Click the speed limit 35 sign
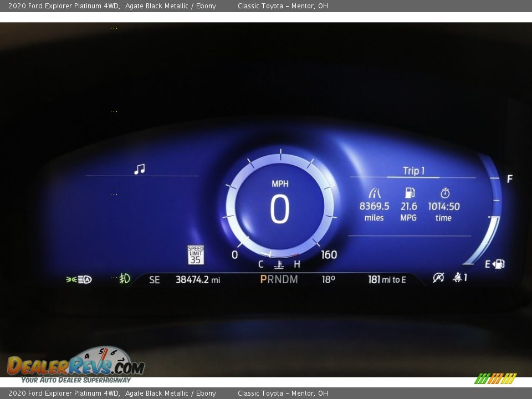532x399 pixels. coord(196,255)
